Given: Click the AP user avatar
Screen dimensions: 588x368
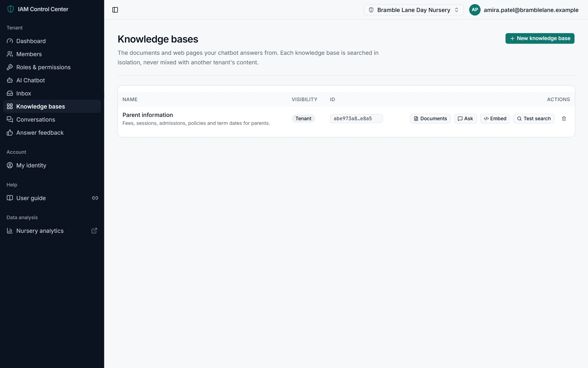Looking at the screenshot, I should point(475,10).
